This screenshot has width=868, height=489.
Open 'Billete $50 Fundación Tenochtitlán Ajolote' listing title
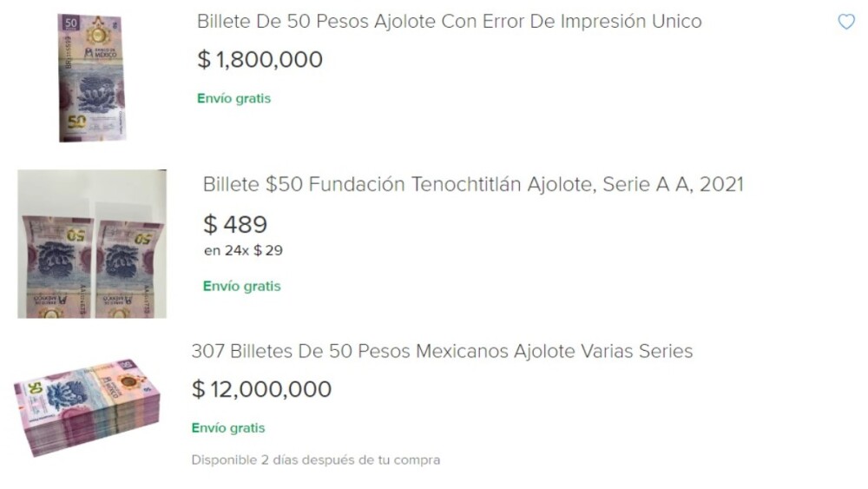coord(472,184)
